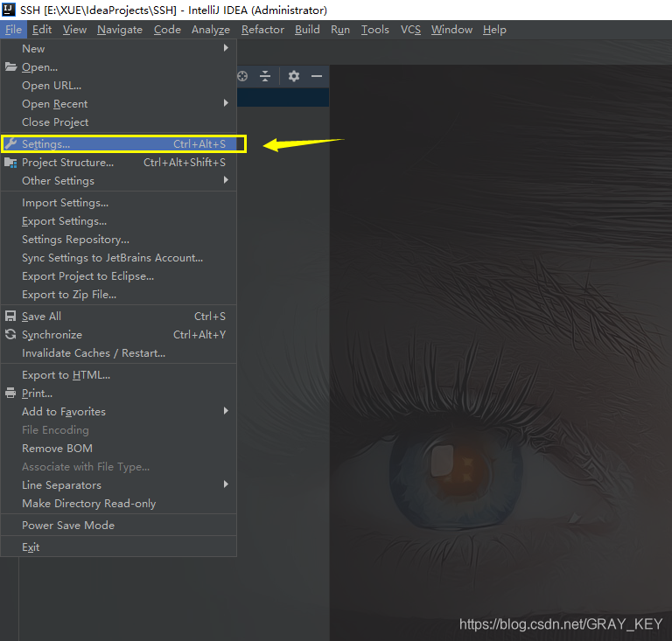Open the Help menu
Screen dimensions: 672x641
point(494,30)
